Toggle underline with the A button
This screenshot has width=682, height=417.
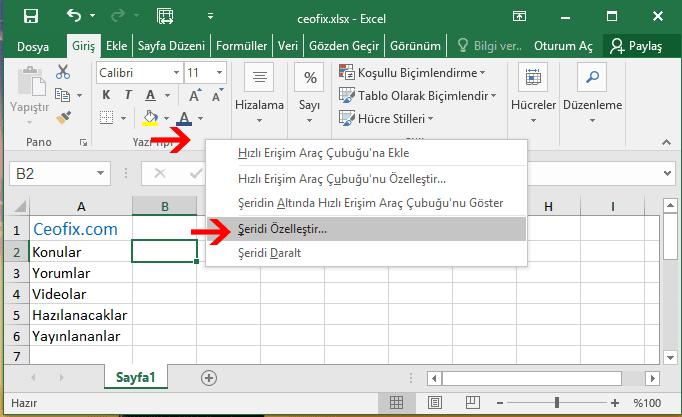pyautogui.click(x=150, y=95)
